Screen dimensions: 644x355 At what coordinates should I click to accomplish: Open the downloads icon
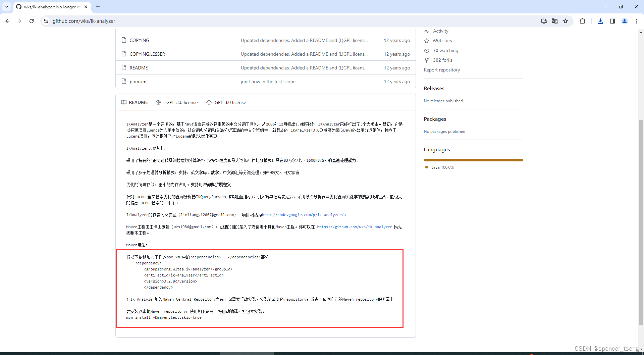click(600, 21)
